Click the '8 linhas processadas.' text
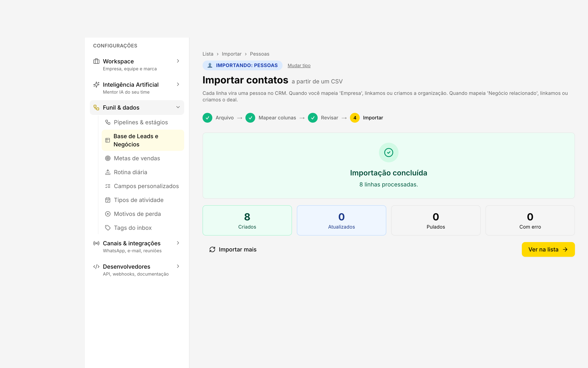The image size is (588, 368). pyautogui.click(x=389, y=184)
